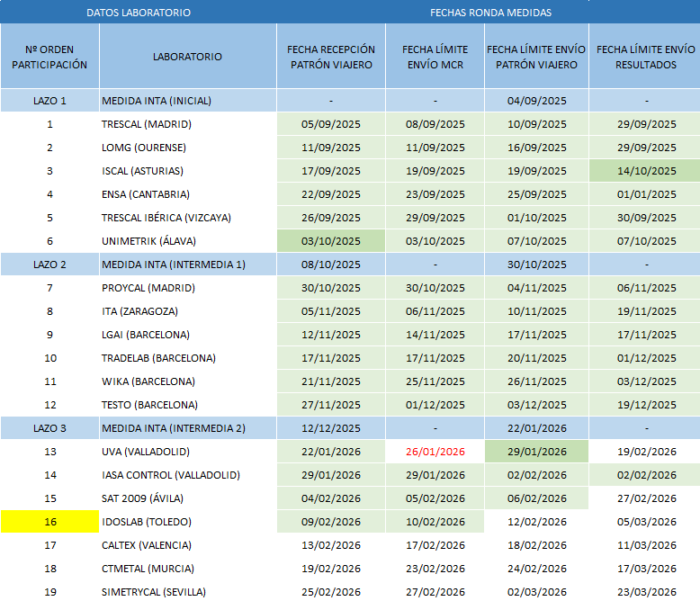The height and width of the screenshot is (601, 700).
Task: Click the red date 26/01/2026
Action: (435, 452)
